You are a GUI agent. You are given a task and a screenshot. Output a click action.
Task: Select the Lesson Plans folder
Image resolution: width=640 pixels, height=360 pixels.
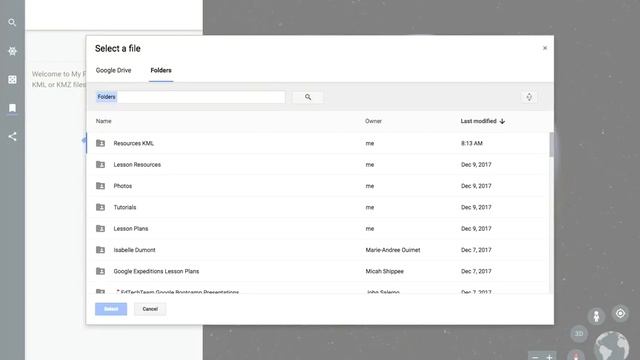coord(318,229)
